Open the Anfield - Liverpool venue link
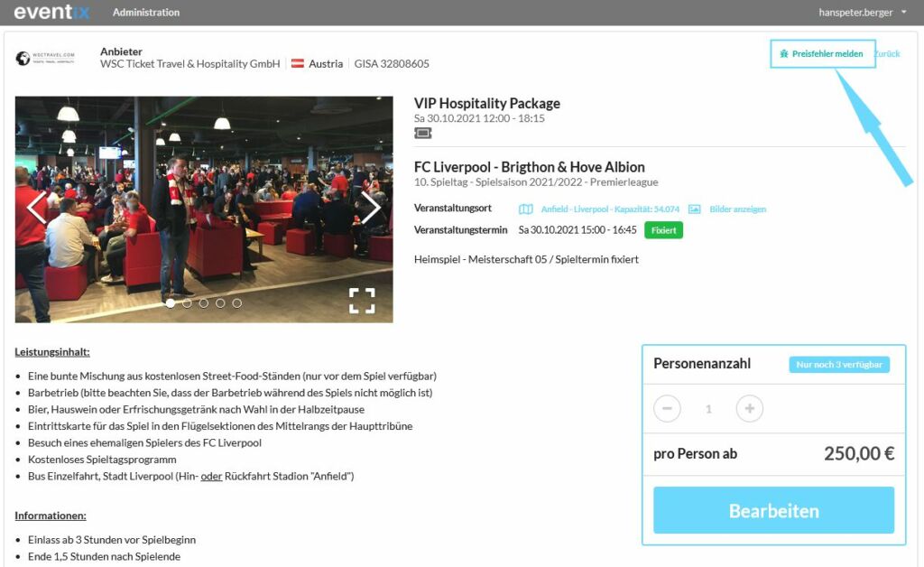The width and height of the screenshot is (924, 567). (x=610, y=209)
